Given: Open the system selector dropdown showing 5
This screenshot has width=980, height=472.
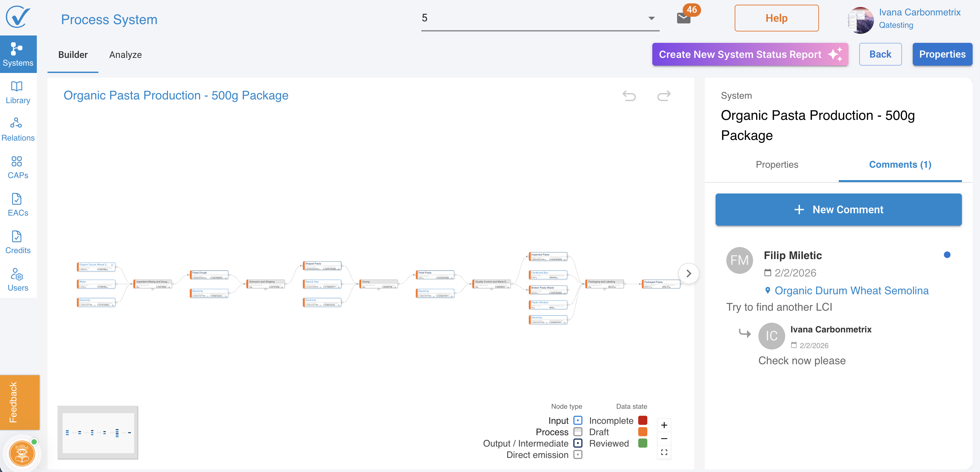Looking at the screenshot, I should (540, 18).
